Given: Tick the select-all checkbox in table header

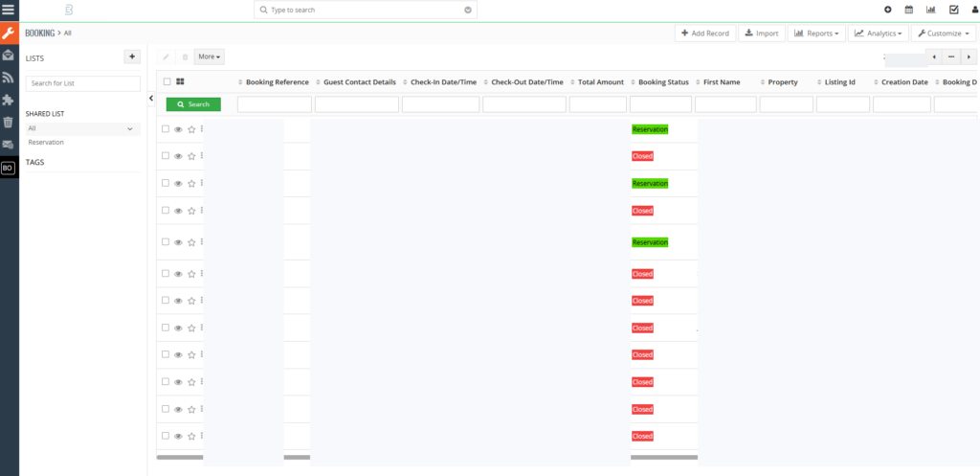Looking at the screenshot, I should click(x=167, y=81).
